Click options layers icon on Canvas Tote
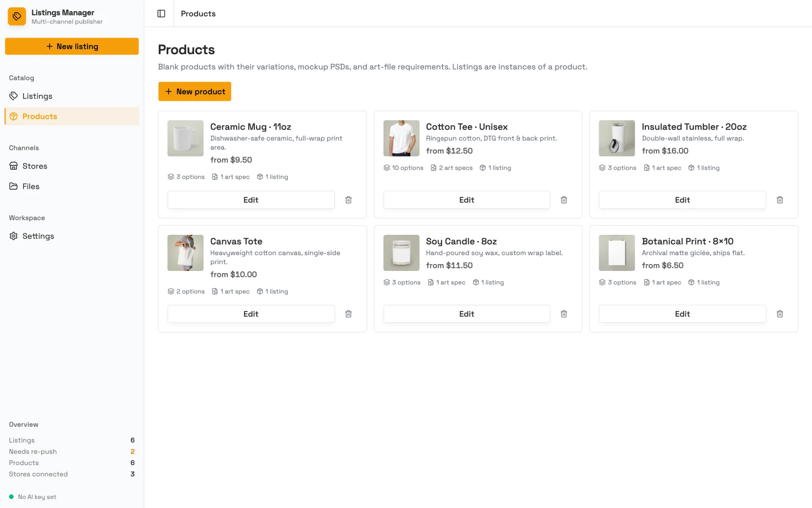The image size is (812, 508). [171, 291]
